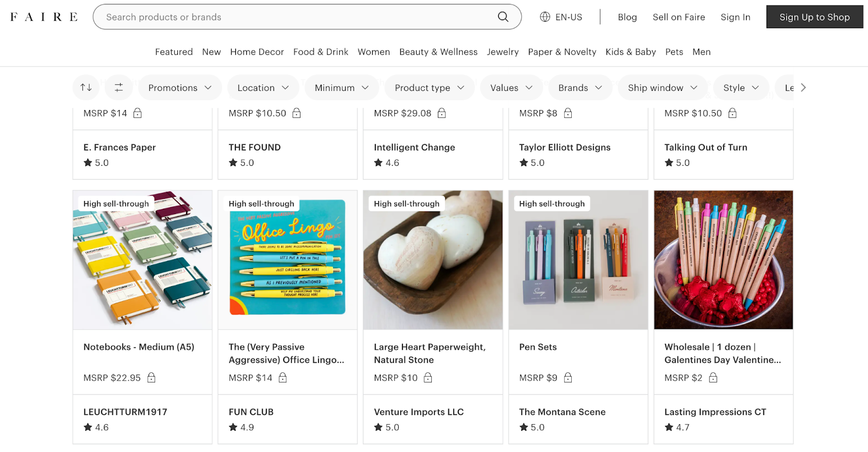868x452 pixels.
Task: Open the Home Decor category
Action: tap(257, 52)
